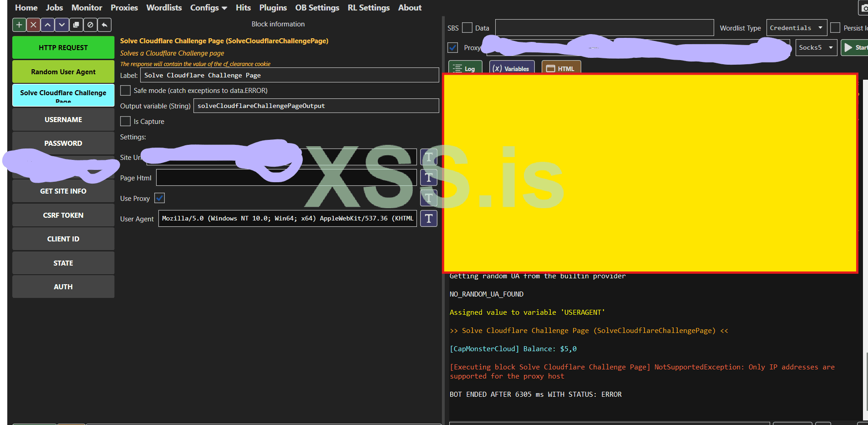Open the Monitor page
This screenshot has height=425, width=868.
point(87,8)
